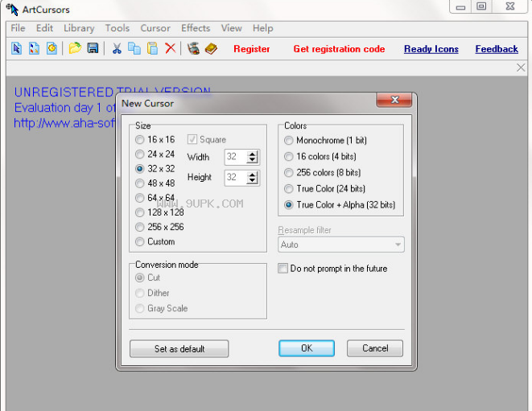This screenshot has width=532, height=411.
Task: Click the Set as default button
Action: (x=179, y=348)
